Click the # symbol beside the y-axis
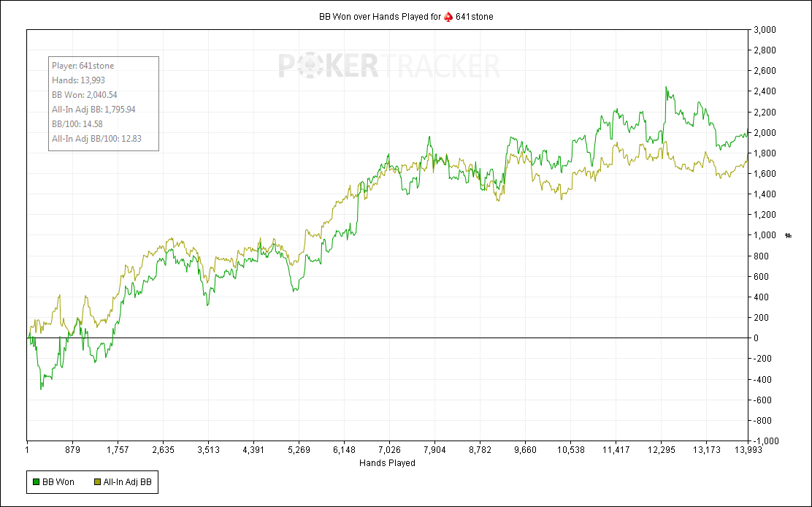Viewport: 812px width, 507px height. click(x=788, y=236)
